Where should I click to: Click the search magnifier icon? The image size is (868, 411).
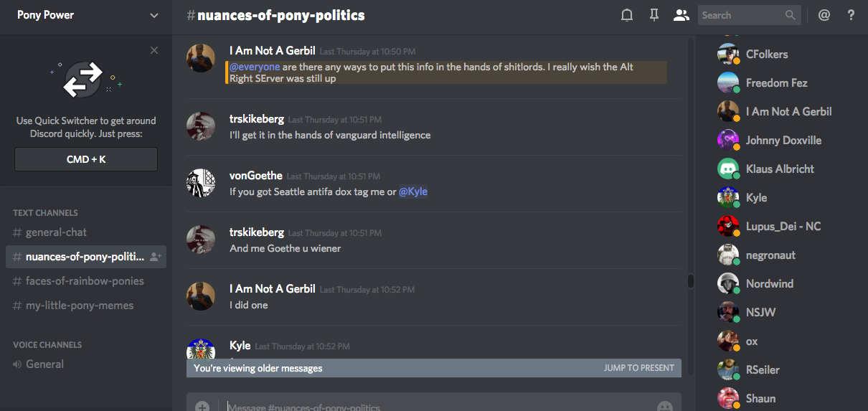coord(790,15)
